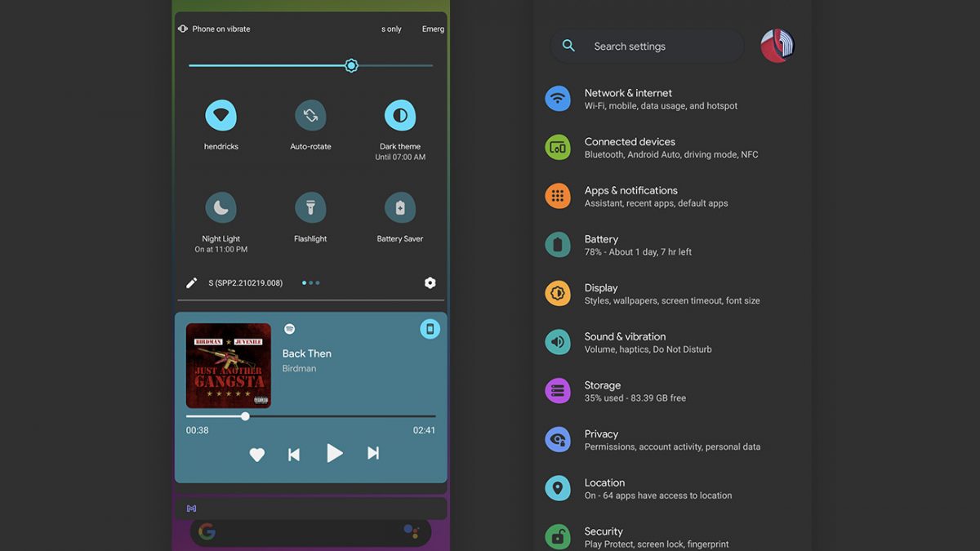Toggle the Auto-rotate quick tile
980x551 pixels.
(310, 116)
